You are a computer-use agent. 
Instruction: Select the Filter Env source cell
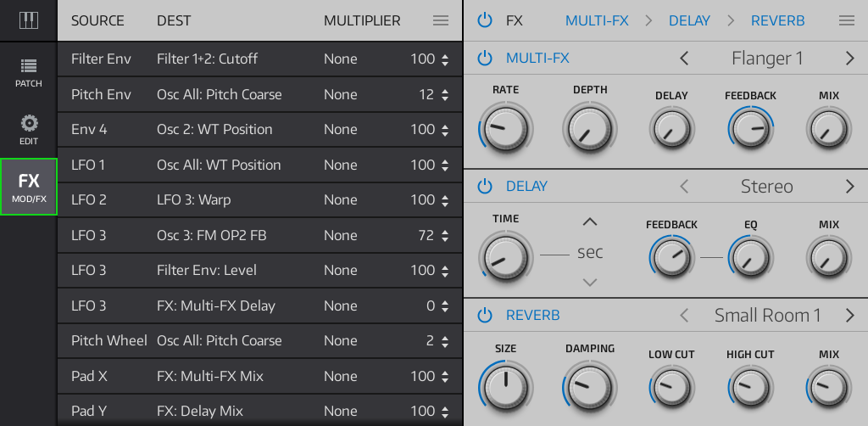point(102,59)
